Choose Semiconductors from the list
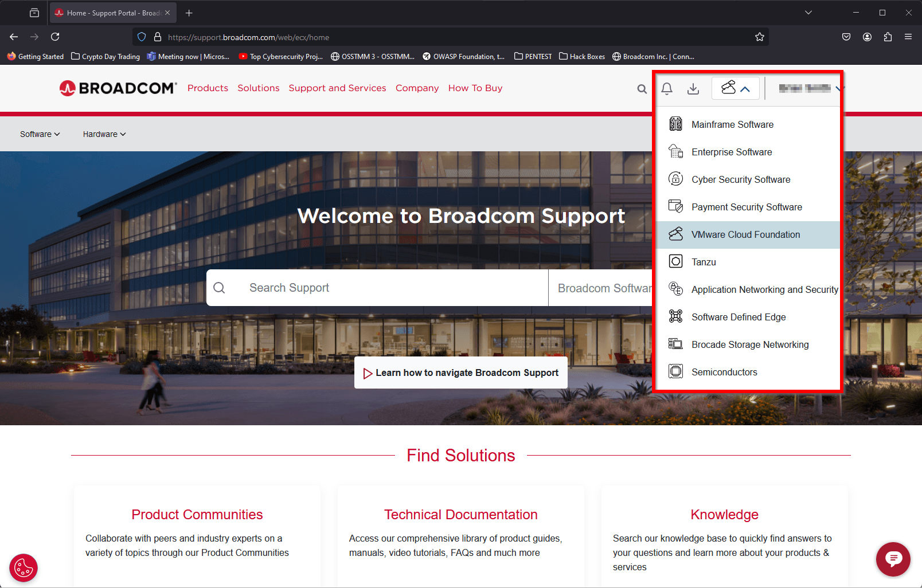 pyautogui.click(x=748, y=372)
